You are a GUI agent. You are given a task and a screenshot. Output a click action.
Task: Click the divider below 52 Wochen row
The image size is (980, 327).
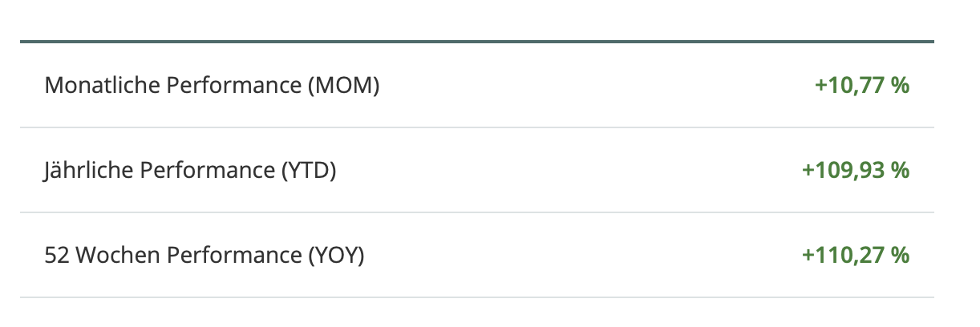[476, 297]
